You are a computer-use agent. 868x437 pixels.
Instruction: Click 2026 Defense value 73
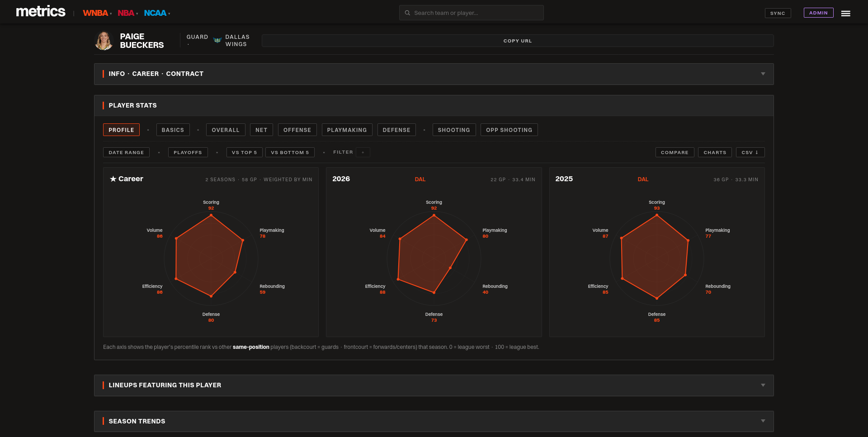click(434, 320)
